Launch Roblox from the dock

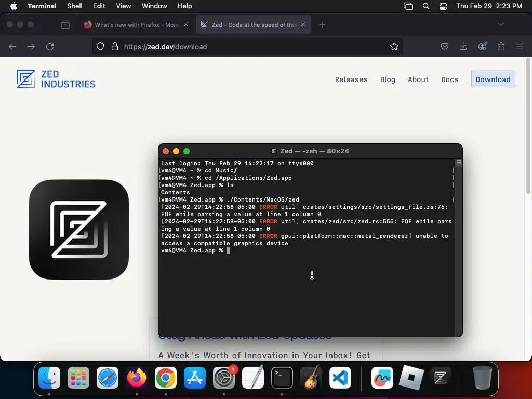[x=411, y=378]
